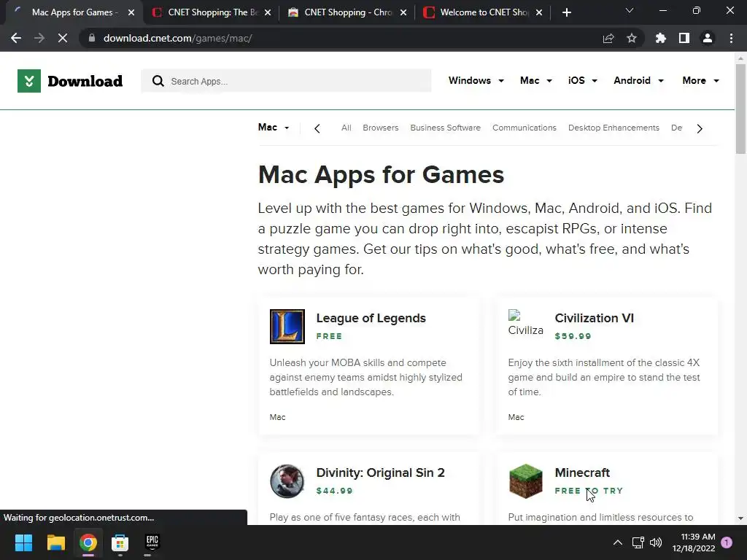Click the FREE label under League of Legends
This screenshot has width=747, height=560.
tap(329, 336)
